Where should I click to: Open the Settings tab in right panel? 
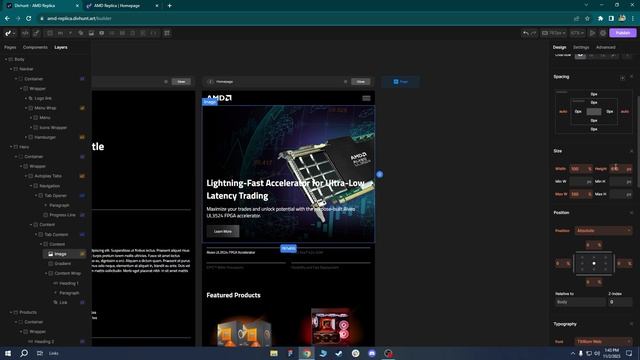[x=581, y=47]
